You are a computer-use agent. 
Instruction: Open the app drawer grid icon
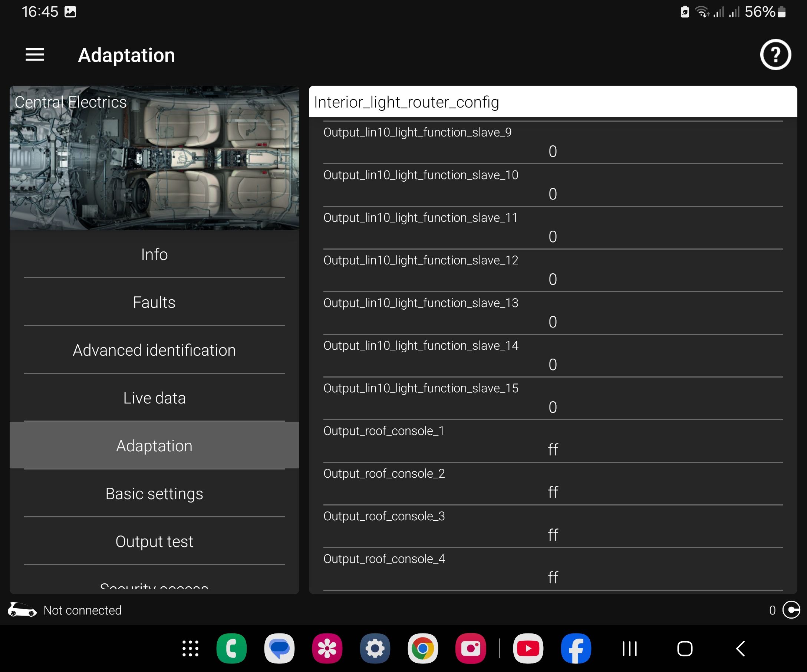point(190,649)
